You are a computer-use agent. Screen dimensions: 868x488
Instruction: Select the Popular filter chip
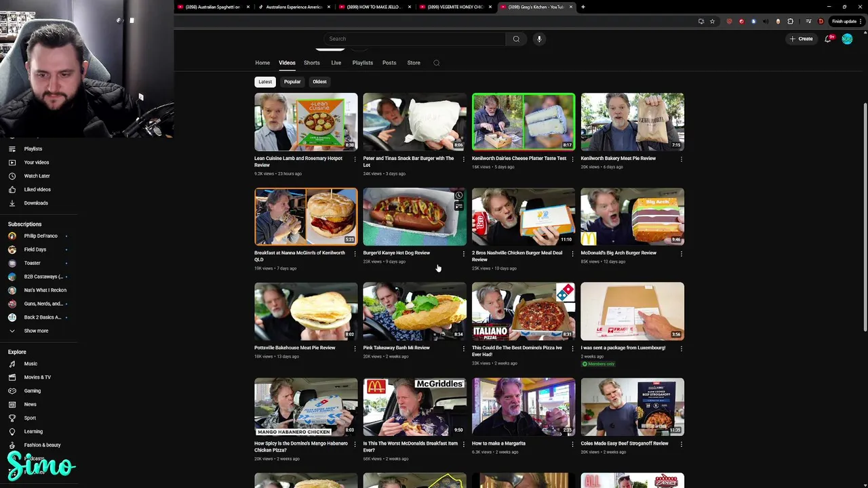click(x=292, y=81)
